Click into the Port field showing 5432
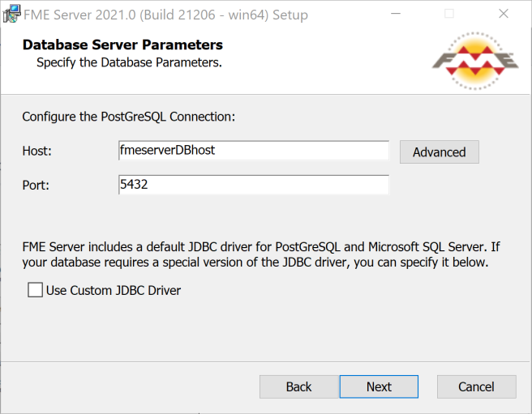 pyautogui.click(x=253, y=185)
